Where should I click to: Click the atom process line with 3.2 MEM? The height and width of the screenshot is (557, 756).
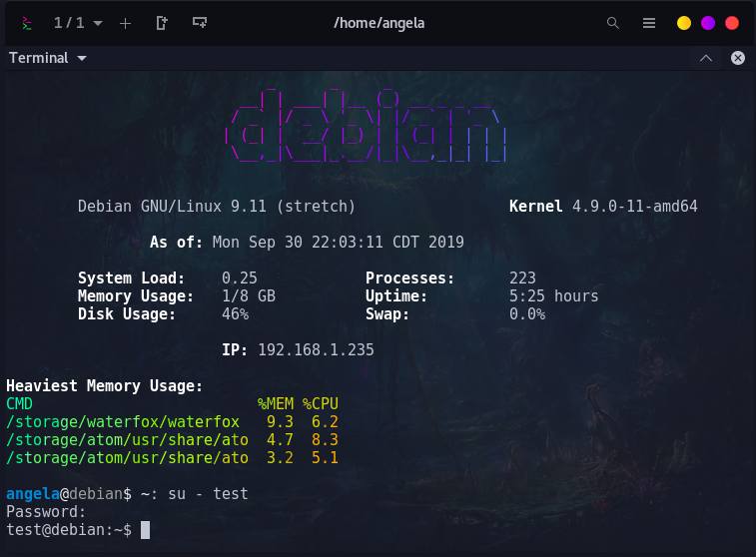click(x=172, y=458)
